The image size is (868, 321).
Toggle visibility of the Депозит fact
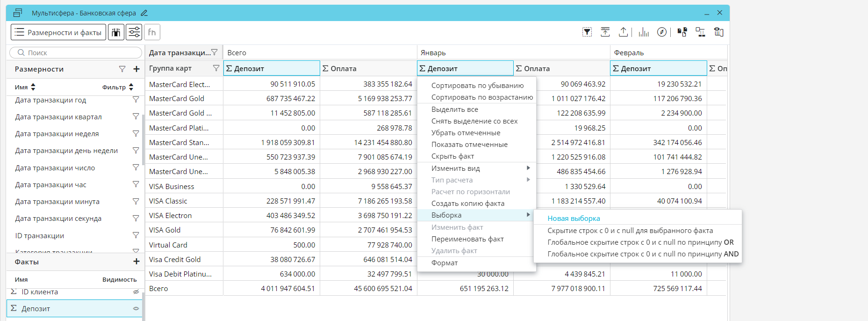(x=136, y=309)
